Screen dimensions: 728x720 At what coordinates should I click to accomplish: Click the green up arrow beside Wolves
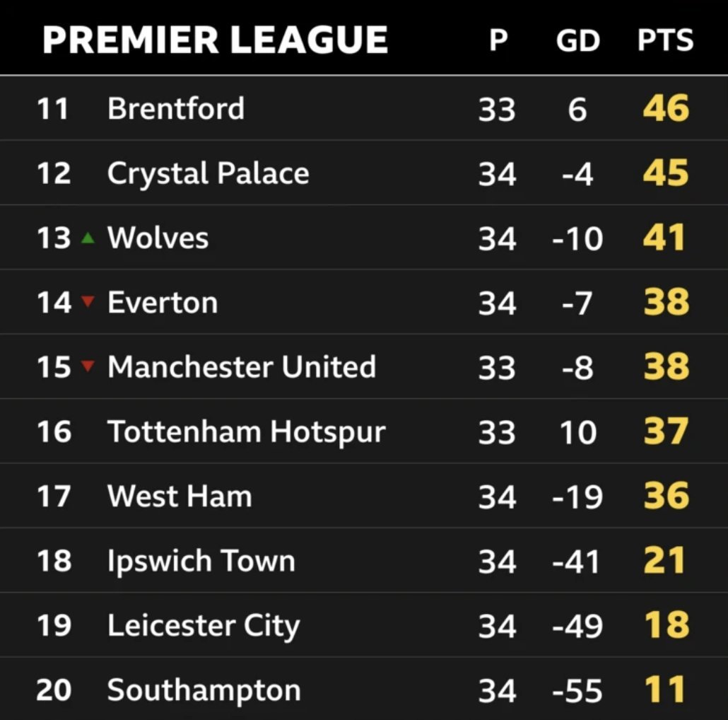coord(88,238)
